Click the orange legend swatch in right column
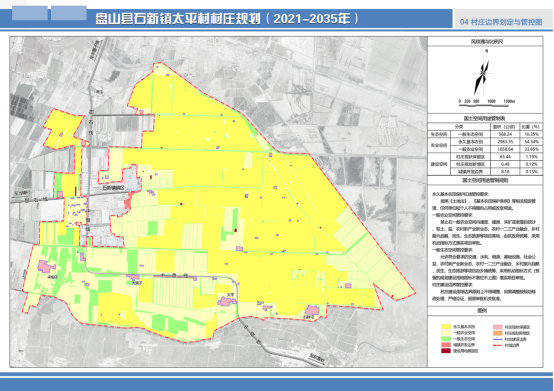This screenshot has height=391, width=554. 498,333
